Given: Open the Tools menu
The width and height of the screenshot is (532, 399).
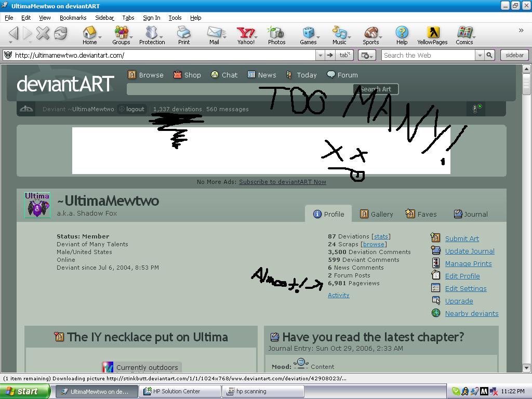Looking at the screenshot, I should [x=175, y=18].
